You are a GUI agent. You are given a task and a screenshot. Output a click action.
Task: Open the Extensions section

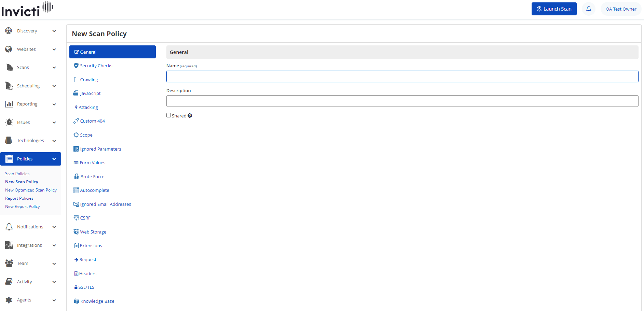(x=88, y=245)
